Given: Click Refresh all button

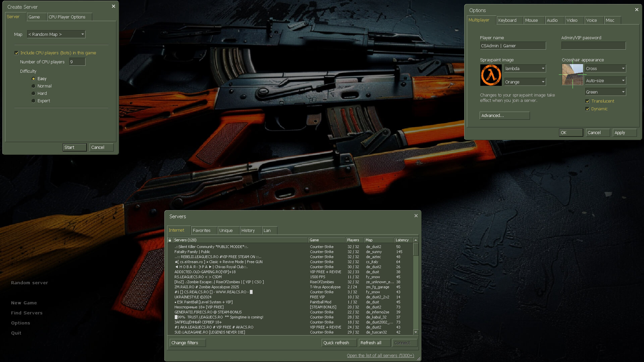Looking at the screenshot, I should click(x=375, y=343).
